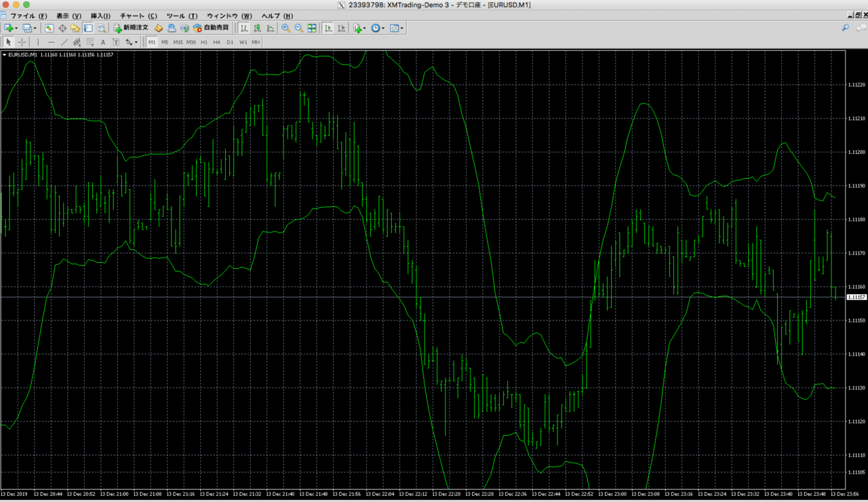Toggle chart shift icon
Viewport: 868px width, 502px height.
[342, 28]
